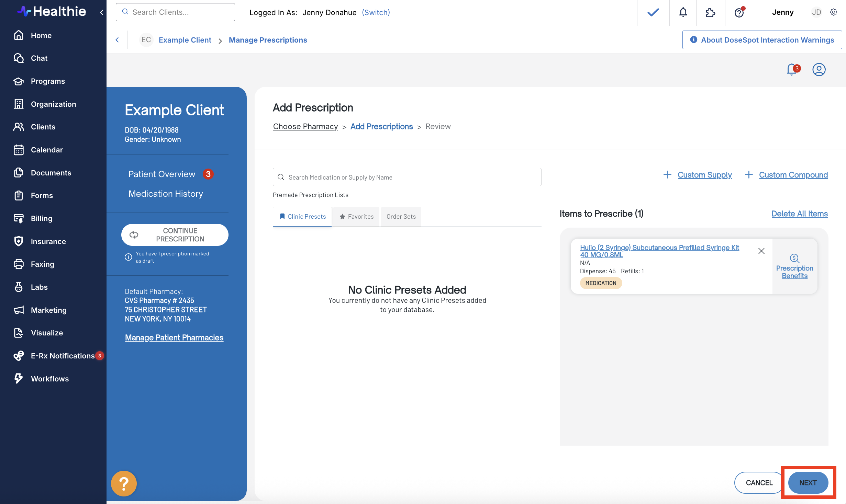The width and height of the screenshot is (846, 504).
Task: Switch to the Favorites tab
Action: pyautogui.click(x=356, y=217)
